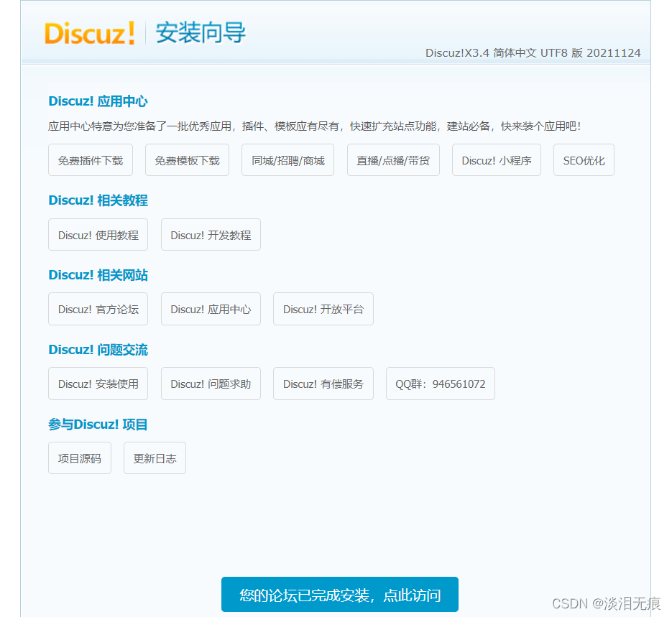Click the Discuz! logo in the header
The width and height of the screenshot is (672, 617).
coord(90,33)
